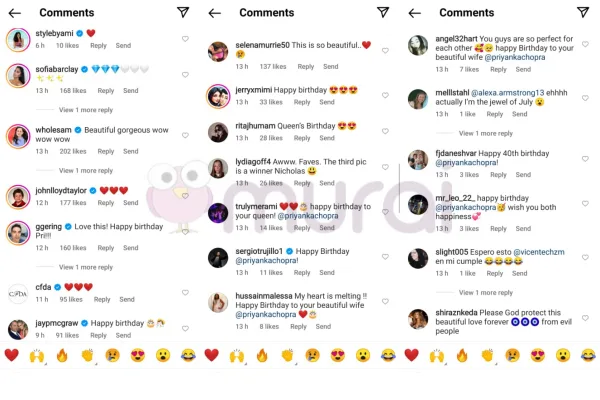This screenshot has height=400, width=600.
Task: Add the red heart emoji in the leftmost panel
Action: 11,355
